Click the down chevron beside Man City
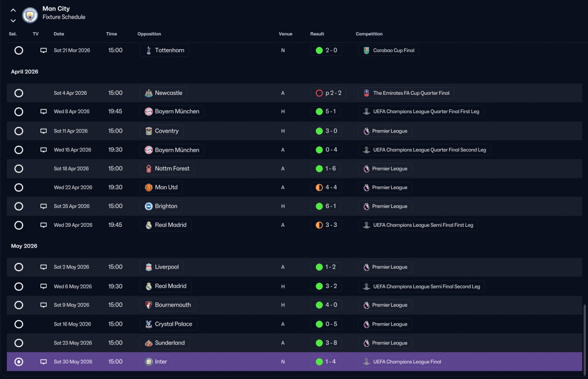 pos(13,20)
